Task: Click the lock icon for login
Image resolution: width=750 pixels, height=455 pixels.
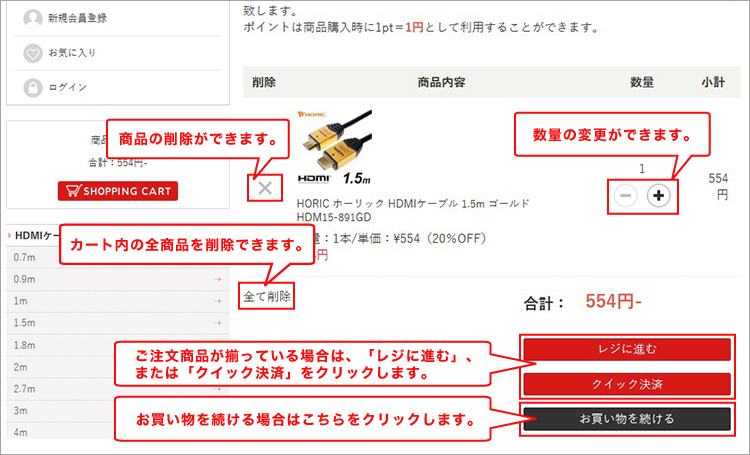Action: pyautogui.click(x=33, y=88)
